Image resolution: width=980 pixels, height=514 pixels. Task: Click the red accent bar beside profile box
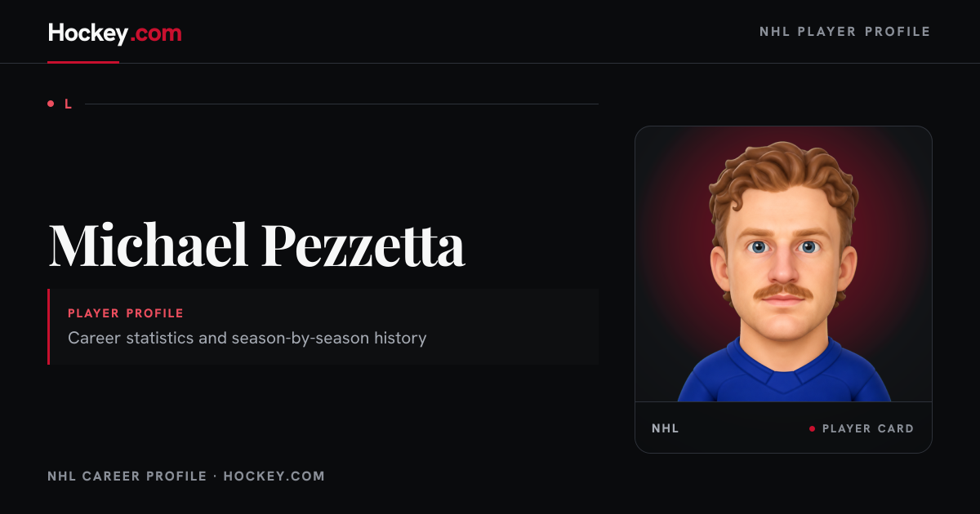point(49,326)
